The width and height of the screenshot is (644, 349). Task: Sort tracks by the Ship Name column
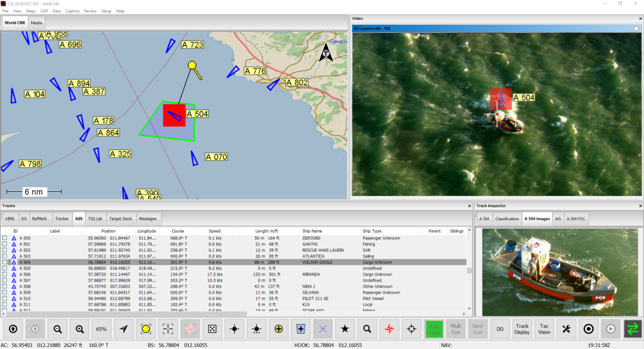coord(329,231)
